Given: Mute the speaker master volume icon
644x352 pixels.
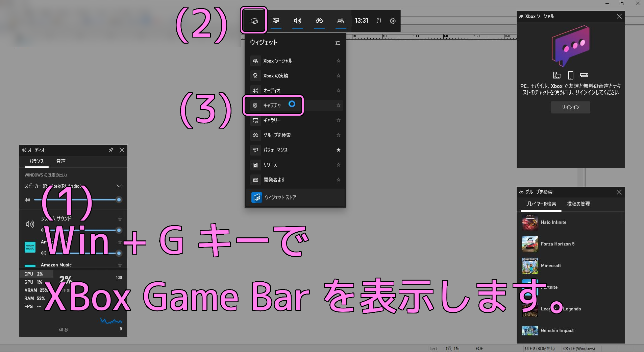Looking at the screenshot, I should click(x=27, y=200).
